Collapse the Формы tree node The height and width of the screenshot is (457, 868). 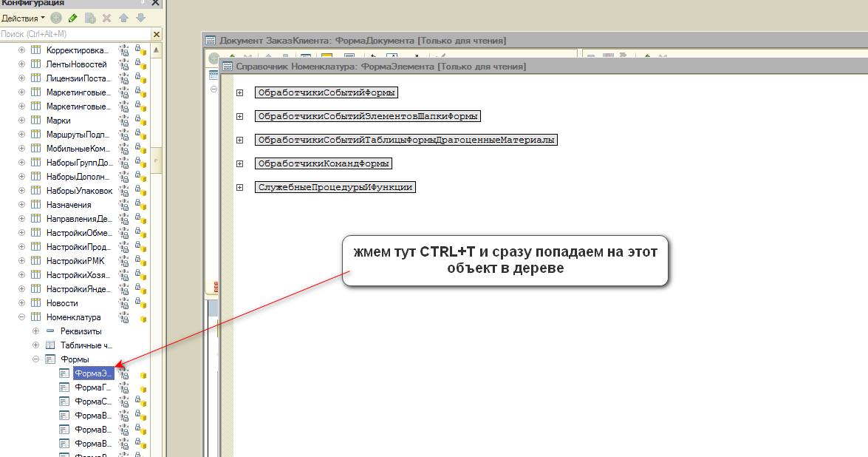point(35,359)
